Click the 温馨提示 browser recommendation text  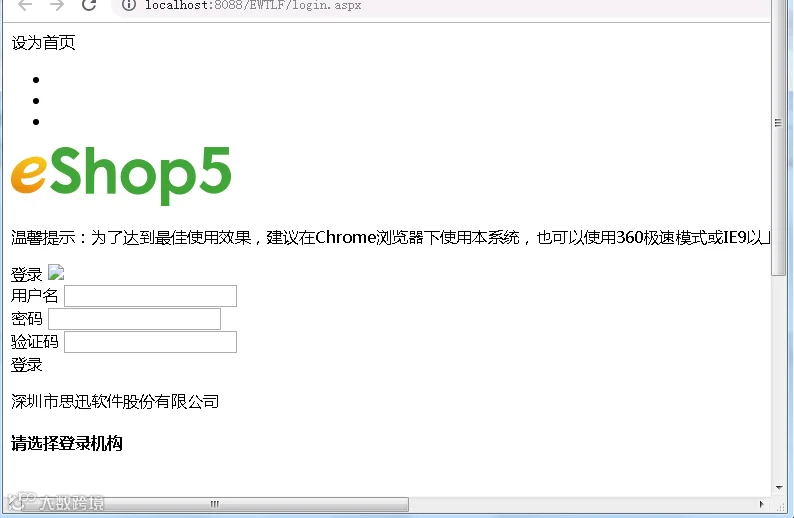coord(390,237)
